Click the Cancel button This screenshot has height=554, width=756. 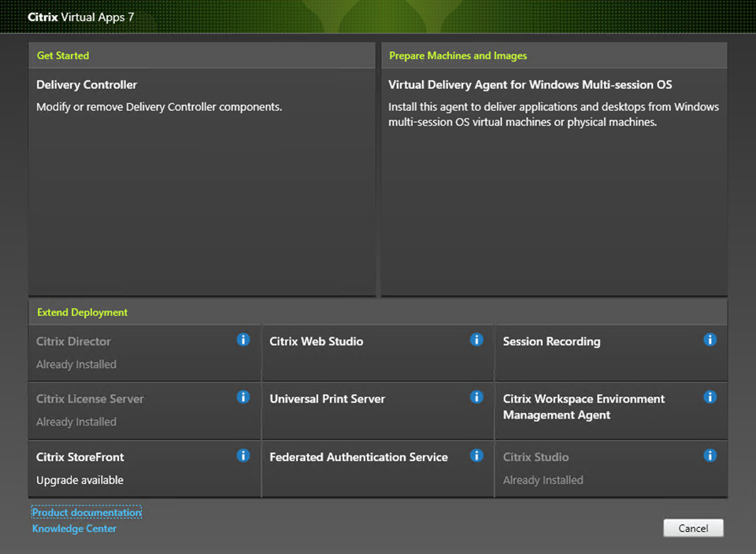click(x=693, y=528)
